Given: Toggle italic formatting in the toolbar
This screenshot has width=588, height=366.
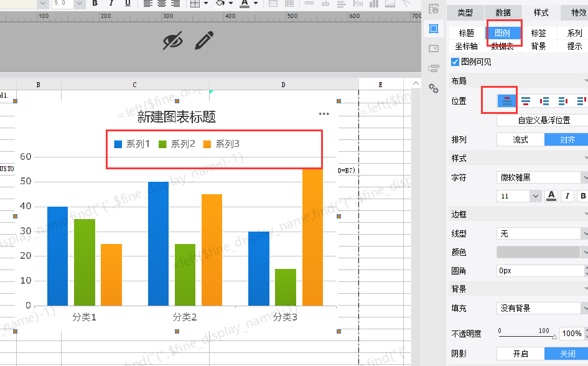Looking at the screenshot, I should [x=111, y=3].
